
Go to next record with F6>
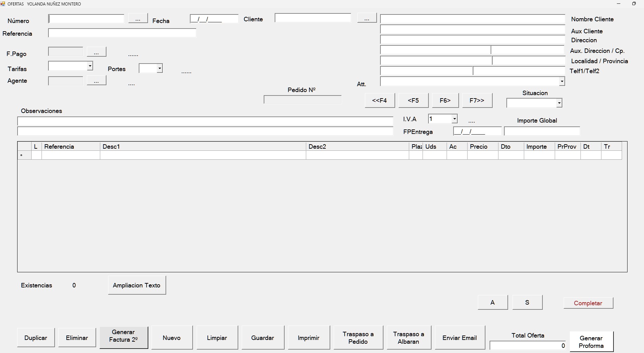pyautogui.click(x=445, y=100)
